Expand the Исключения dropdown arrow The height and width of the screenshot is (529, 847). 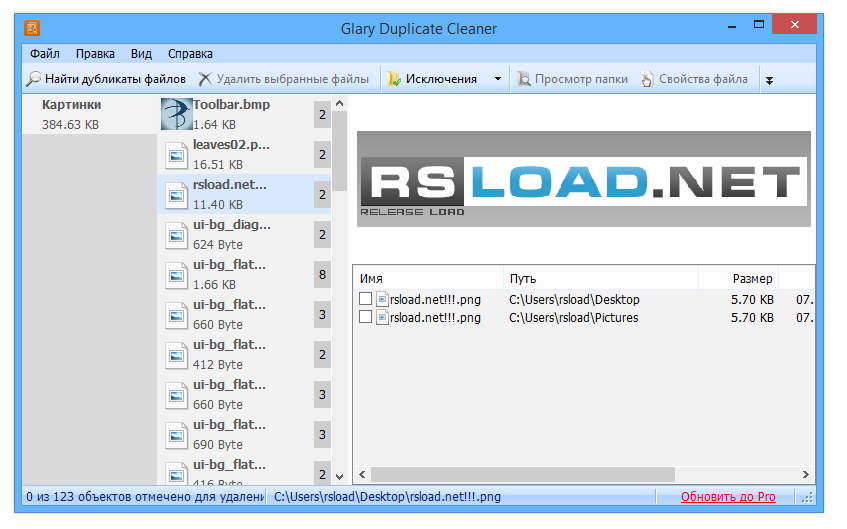(x=498, y=79)
